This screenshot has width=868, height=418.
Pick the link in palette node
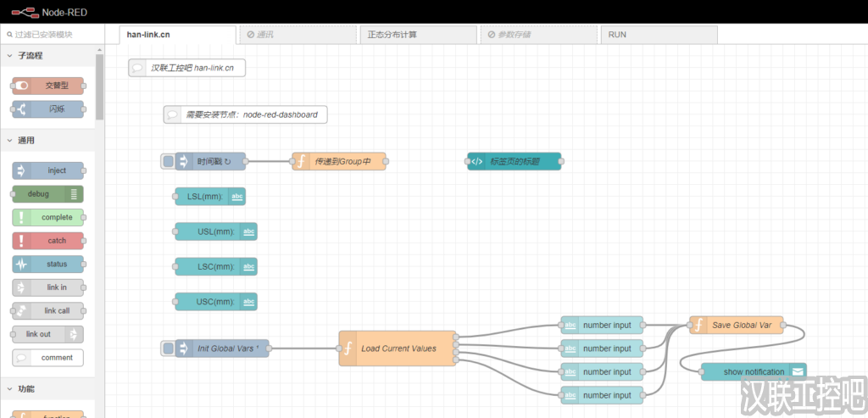point(47,287)
